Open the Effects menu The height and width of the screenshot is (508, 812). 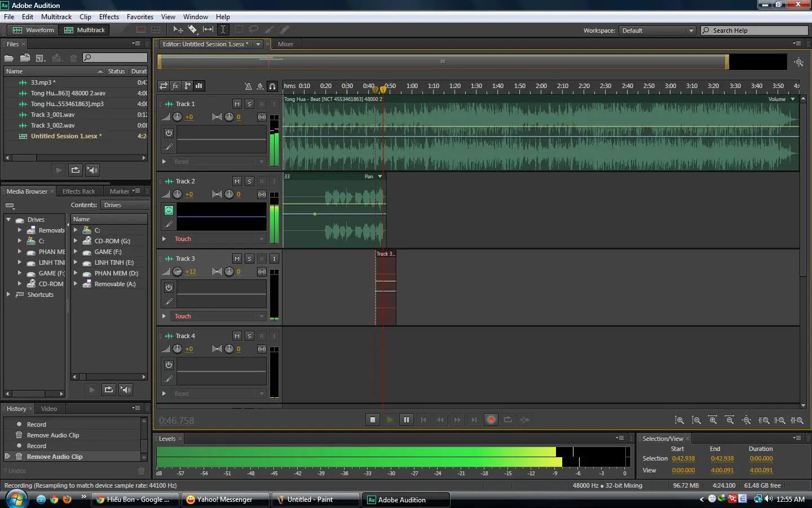(109, 16)
